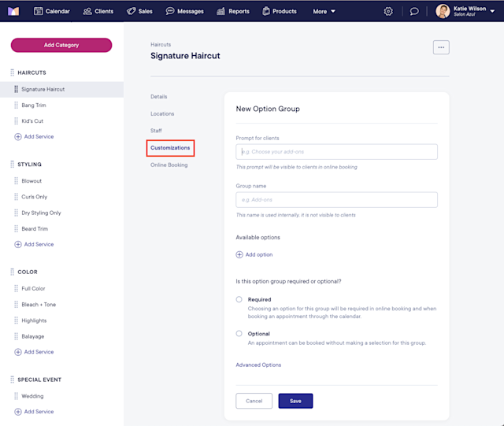The height and width of the screenshot is (426, 504).
Task: Focus the Prompt for clients field
Action: tap(336, 152)
